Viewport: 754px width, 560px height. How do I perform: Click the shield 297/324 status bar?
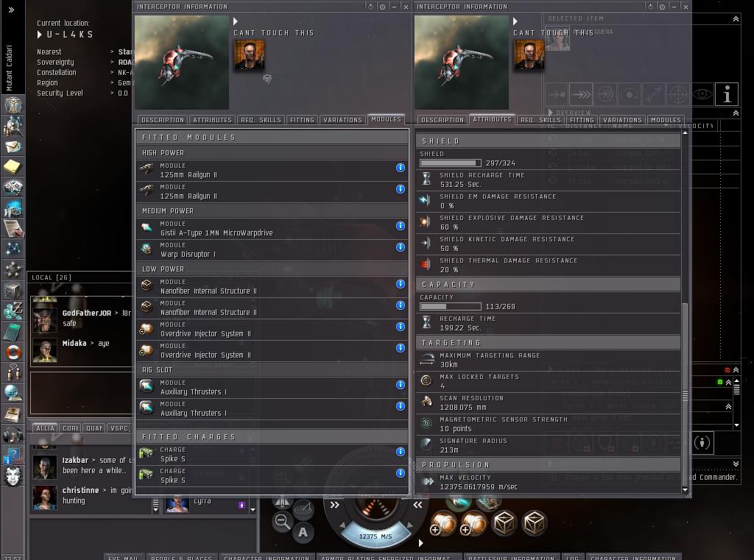[x=451, y=163]
